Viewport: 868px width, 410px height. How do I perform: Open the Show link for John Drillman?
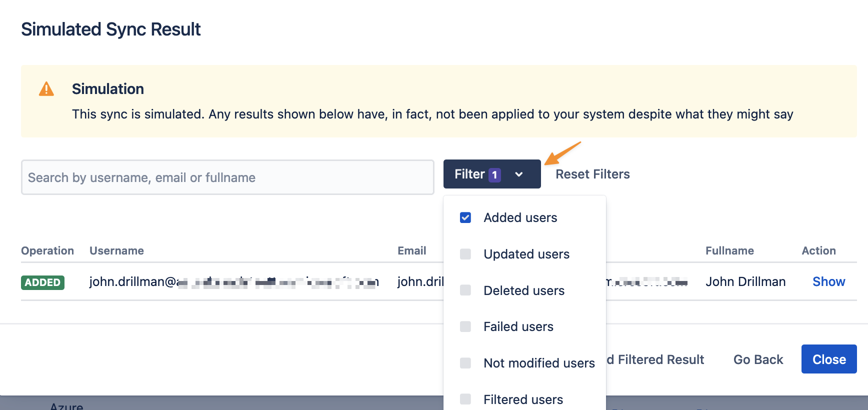828,282
